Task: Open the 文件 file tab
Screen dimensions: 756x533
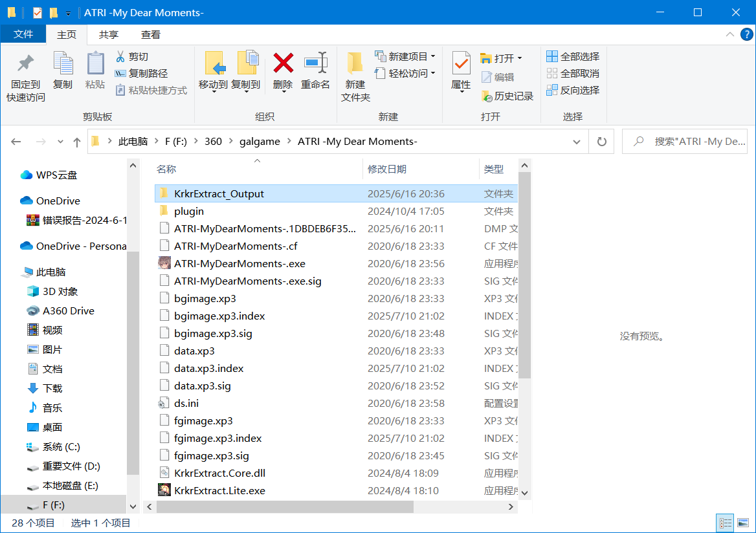Action: (x=23, y=34)
